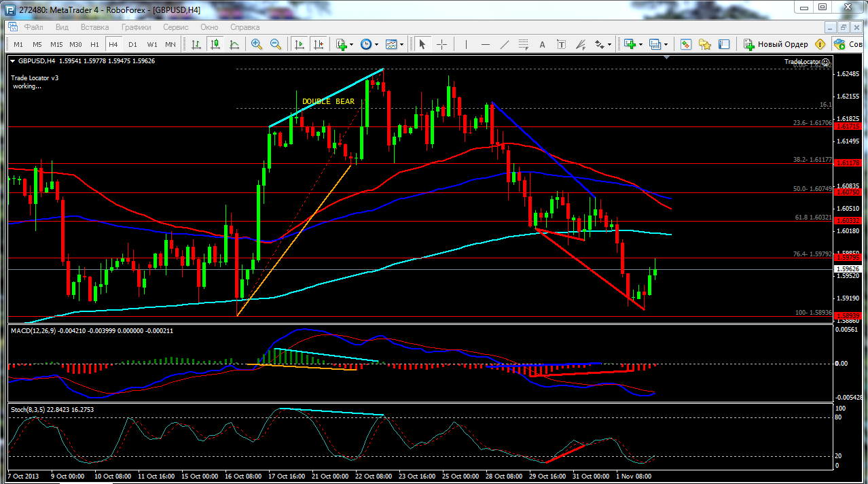This screenshot has height=484, width=868.
Task: Open the Справка menu
Action: [245, 27]
